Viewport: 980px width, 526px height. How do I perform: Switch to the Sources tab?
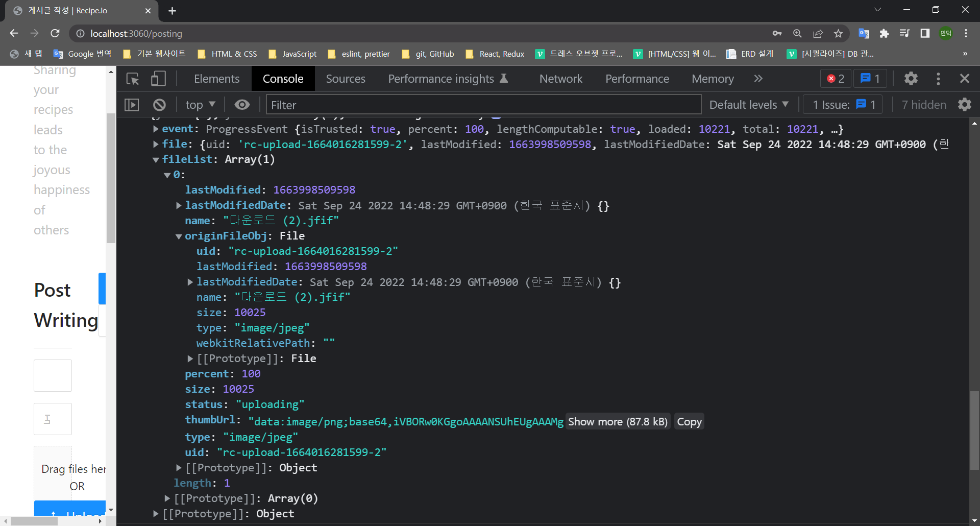pos(346,79)
